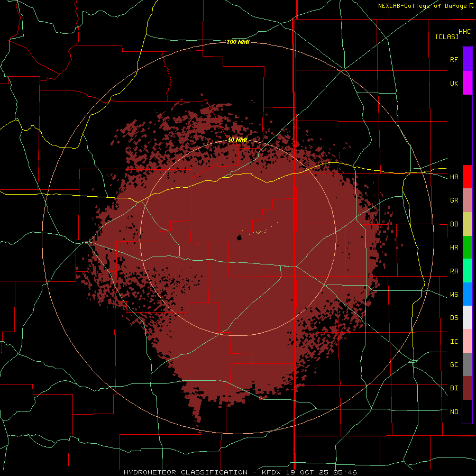476x476 pixels.
Task: Click the GR pink legend swatch
Action: (x=467, y=200)
